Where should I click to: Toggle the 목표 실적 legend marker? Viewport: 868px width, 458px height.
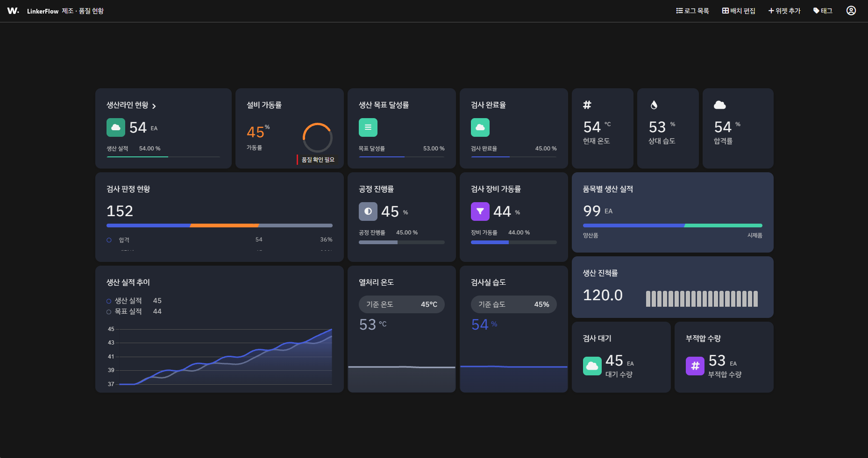109,312
